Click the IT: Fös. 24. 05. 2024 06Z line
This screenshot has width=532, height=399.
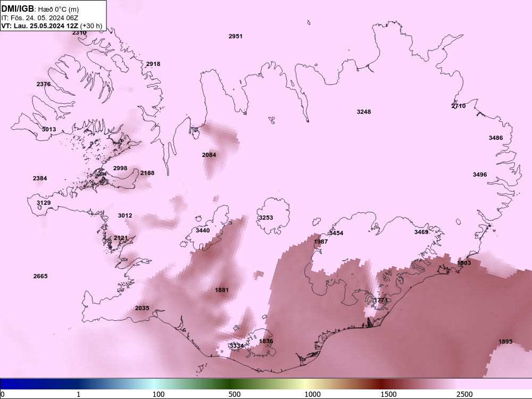pyautogui.click(x=40, y=18)
